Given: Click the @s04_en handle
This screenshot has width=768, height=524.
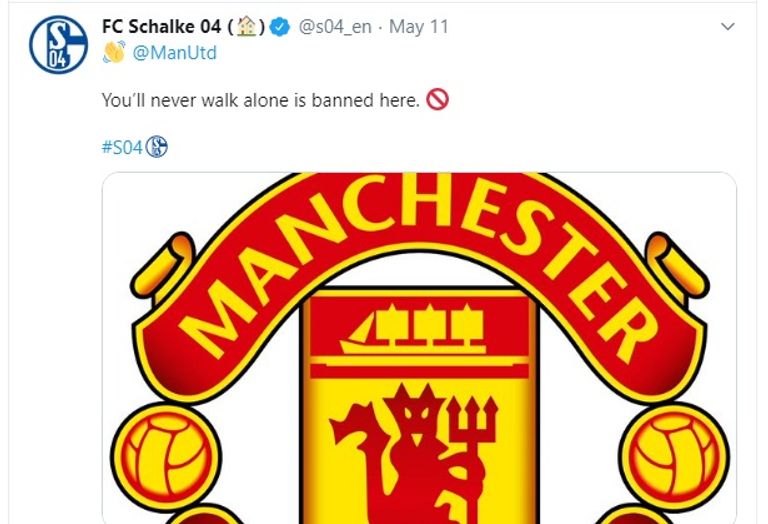Looking at the screenshot, I should coord(336,28).
